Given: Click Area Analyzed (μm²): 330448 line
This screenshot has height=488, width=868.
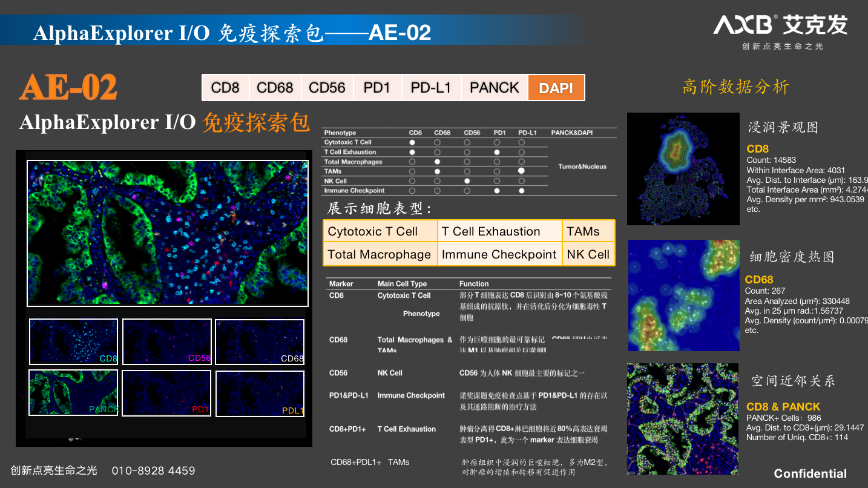Looking at the screenshot, I should coord(797,301).
